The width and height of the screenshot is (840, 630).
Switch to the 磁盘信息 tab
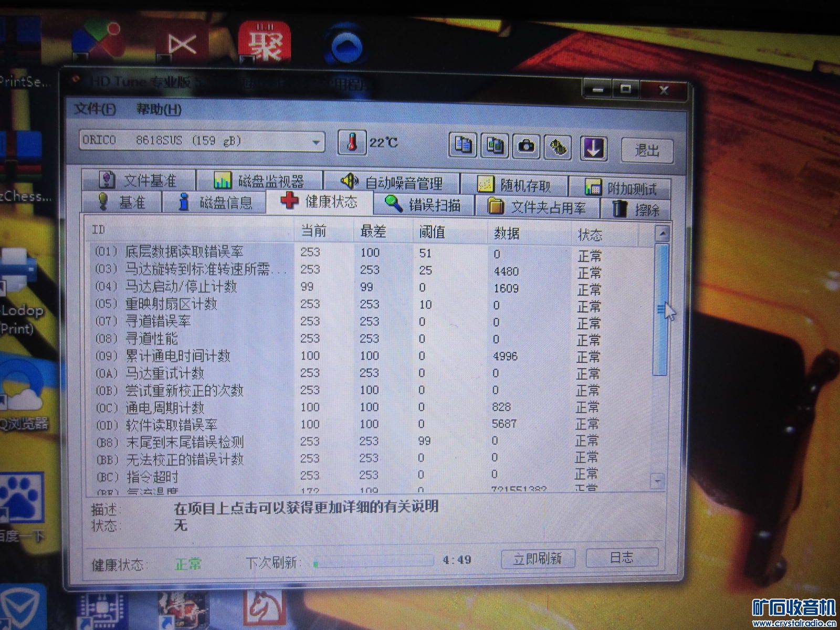point(215,203)
